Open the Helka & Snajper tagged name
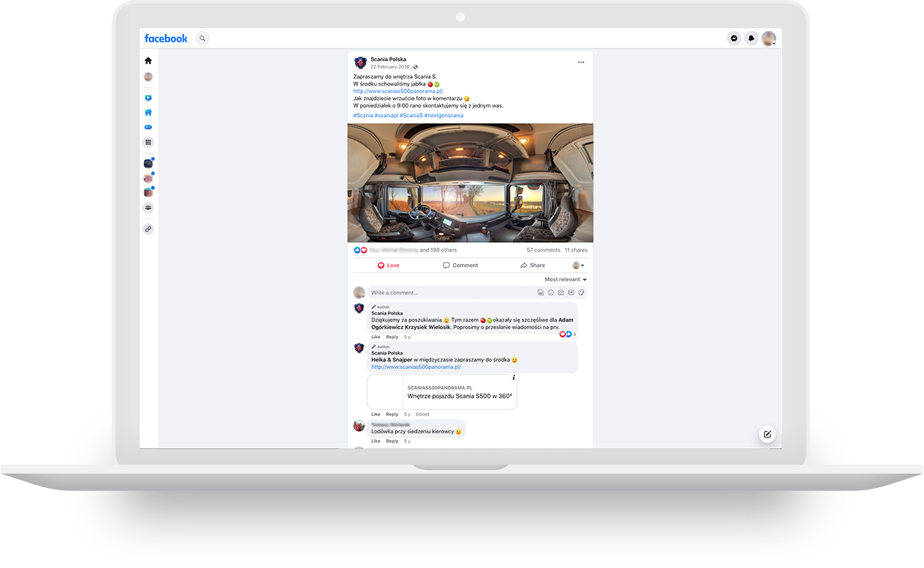Image resolution: width=924 pixels, height=568 pixels. click(392, 360)
